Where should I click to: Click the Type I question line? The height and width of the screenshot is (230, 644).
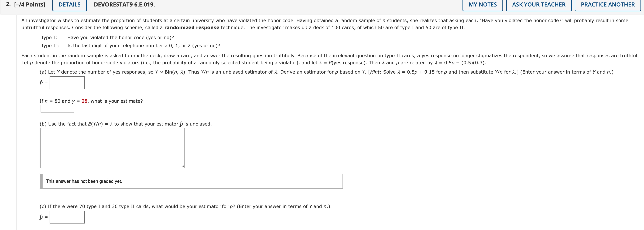108,37
